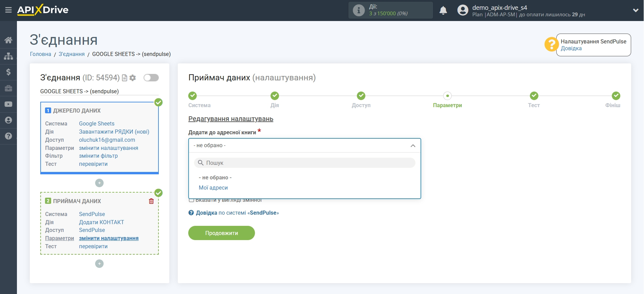
Task: Open the connection settings gear icon
Action: [133, 78]
